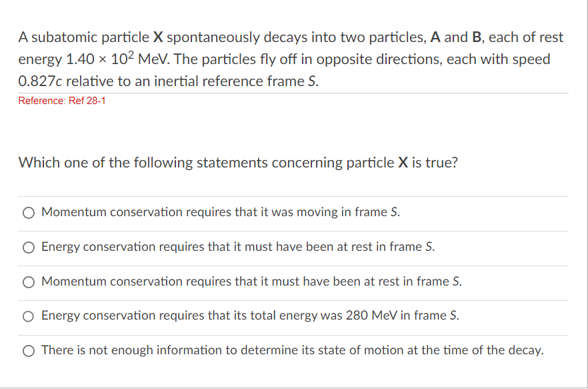The image size is (588, 389).
Task: Select the answer about total energy 280 MeV
Action: (29, 316)
